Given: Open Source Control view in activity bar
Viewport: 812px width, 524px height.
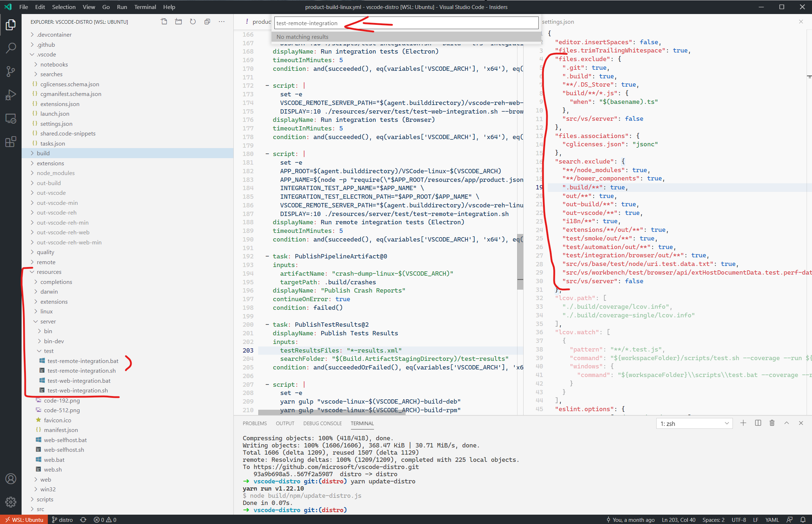Looking at the screenshot, I should point(11,72).
